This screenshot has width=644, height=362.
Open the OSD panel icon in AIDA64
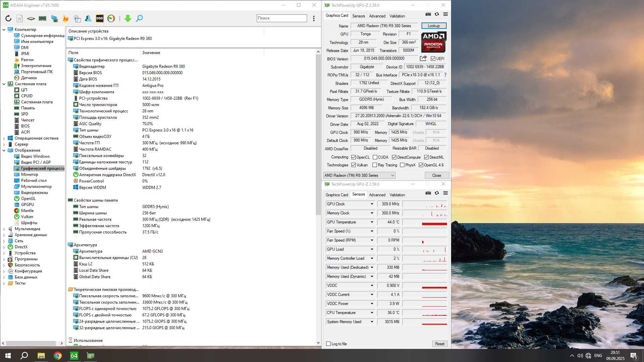[100, 18]
